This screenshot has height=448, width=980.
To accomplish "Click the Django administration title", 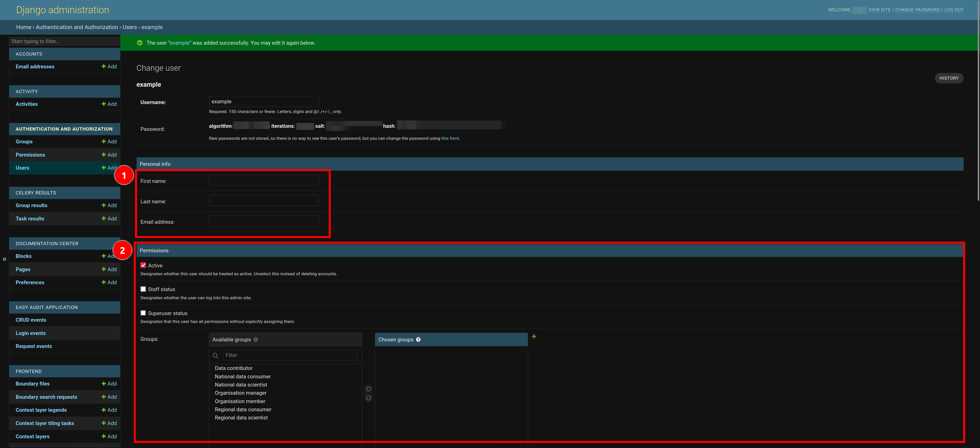I will point(63,10).
